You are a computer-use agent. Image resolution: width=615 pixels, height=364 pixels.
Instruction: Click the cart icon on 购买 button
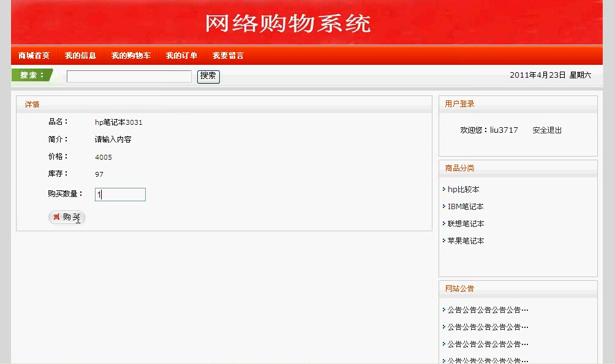[x=56, y=217]
